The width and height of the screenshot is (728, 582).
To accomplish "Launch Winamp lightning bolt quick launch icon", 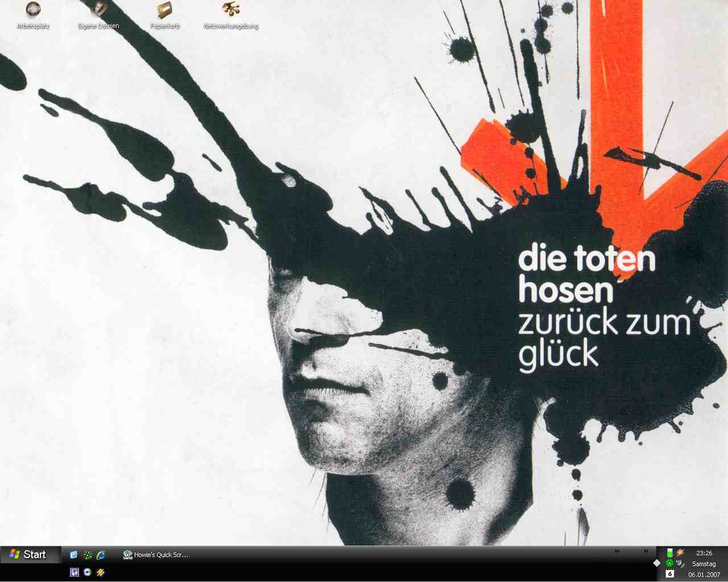I will [x=101, y=572].
